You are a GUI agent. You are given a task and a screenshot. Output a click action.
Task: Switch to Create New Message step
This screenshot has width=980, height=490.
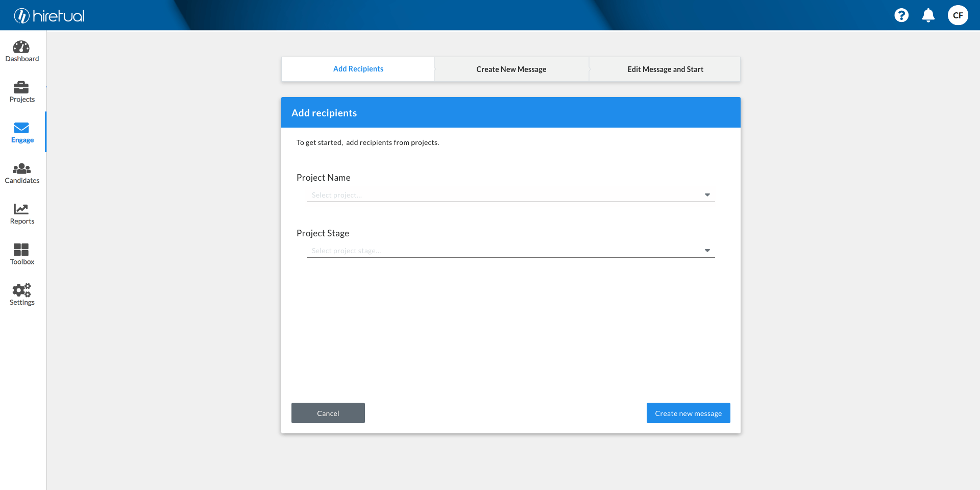(x=511, y=69)
